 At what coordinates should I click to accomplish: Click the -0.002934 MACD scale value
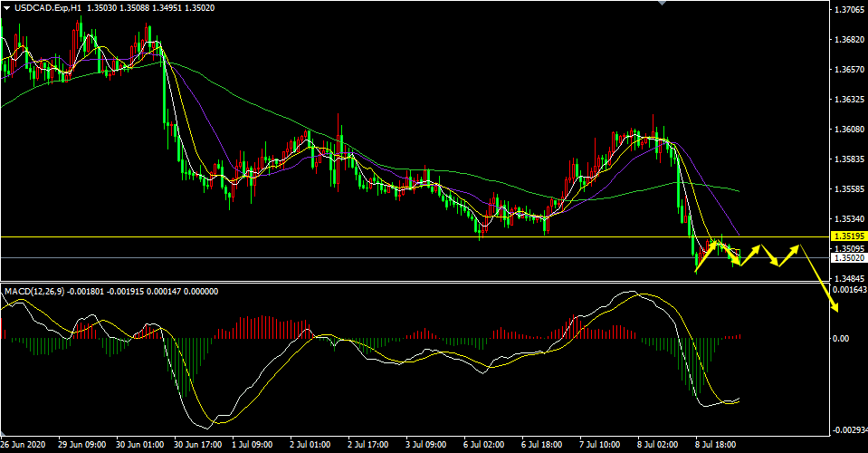click(x=850, y=430)
